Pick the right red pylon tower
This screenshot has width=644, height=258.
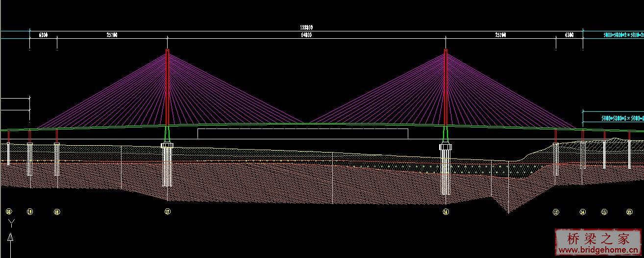click(x=446, y=88)
